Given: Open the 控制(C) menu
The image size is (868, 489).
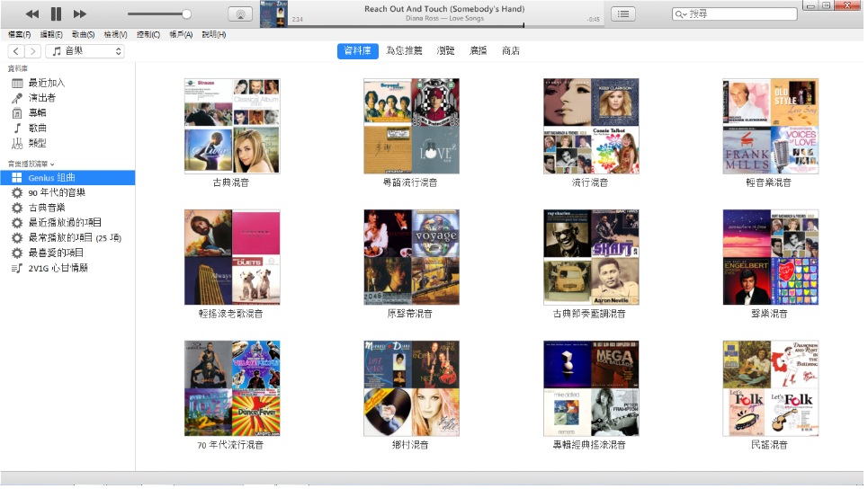Looking at the screenshot, I should tap(148, 34).
